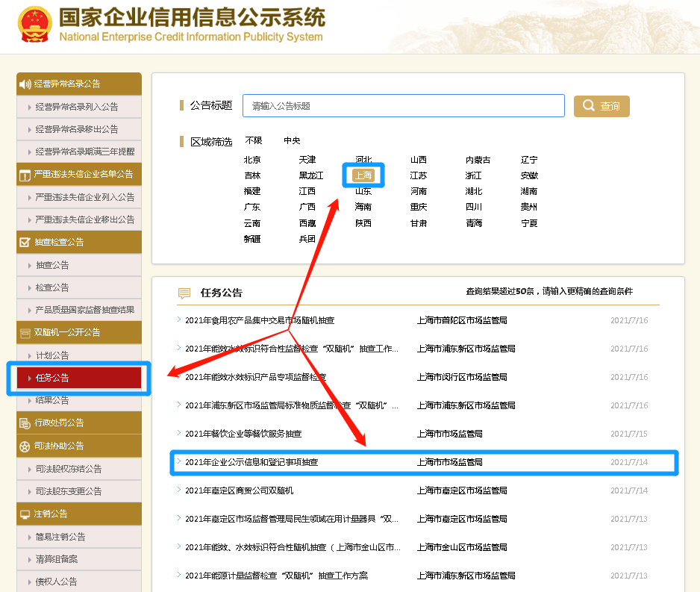700x592 pixels.
Task: Open the 简易注销公告 sidebar item
Action: 79,537
